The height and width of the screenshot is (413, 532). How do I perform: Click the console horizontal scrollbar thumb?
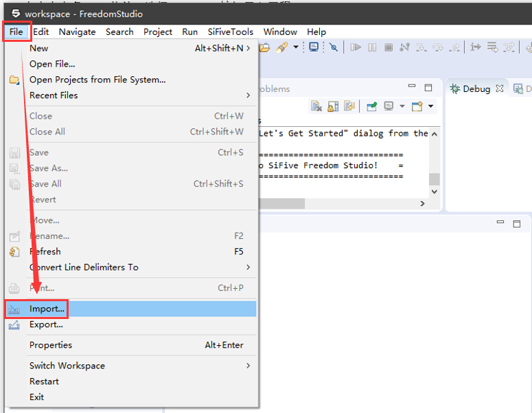point(281,204)
